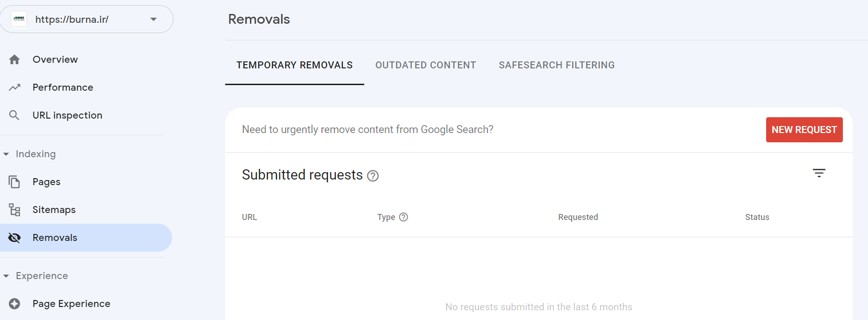Click the New Request button
The height and width of the screenshot is (320, 868).
(x=804, y=130)
